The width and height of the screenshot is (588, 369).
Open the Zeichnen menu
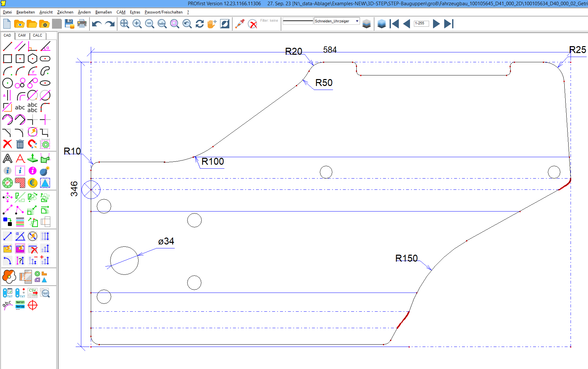click(x=65, y=12)
